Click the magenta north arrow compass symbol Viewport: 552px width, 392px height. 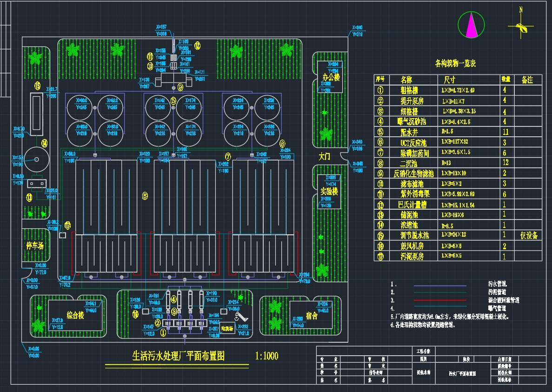click(x=471, y=25)
